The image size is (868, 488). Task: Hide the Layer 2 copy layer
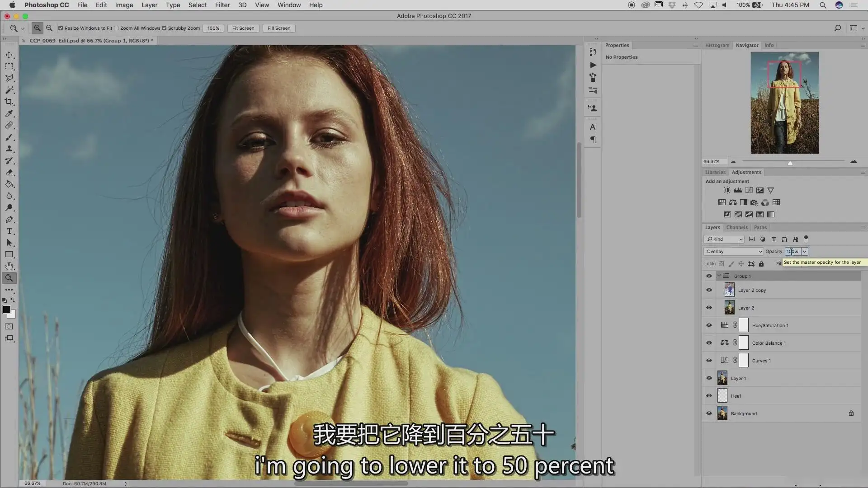[x=709, y=290]
